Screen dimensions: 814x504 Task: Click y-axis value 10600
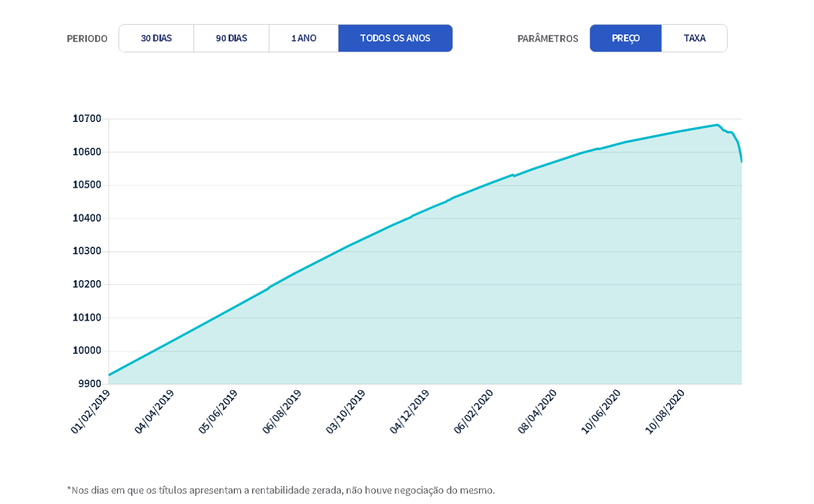pyautogui.click(x=87, y=152)
